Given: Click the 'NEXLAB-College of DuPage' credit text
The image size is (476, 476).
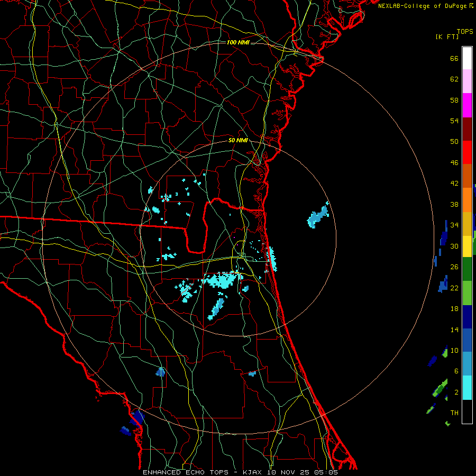Looking at the screenshot, I should click(423, 6).
